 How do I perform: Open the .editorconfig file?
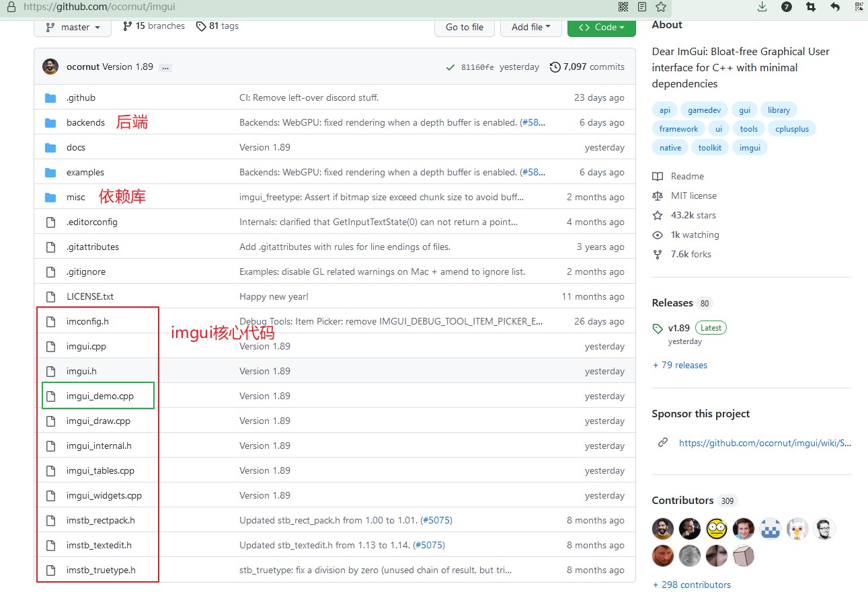pos(92,222)
